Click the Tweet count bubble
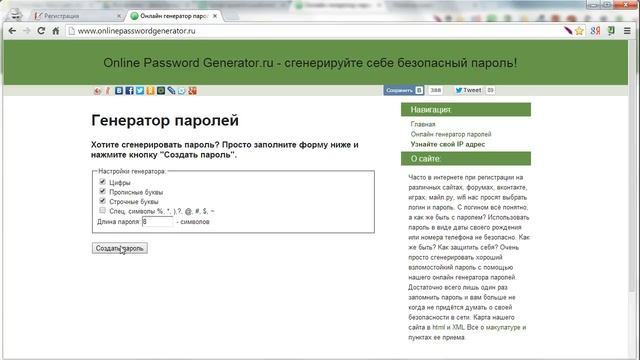640x360 pixels. click(x=490, y=90)
